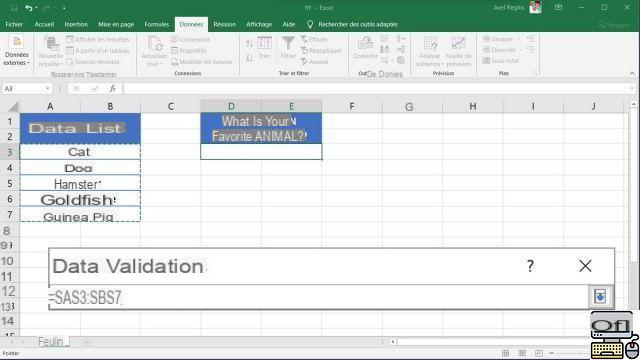This screenshot has width=640, height=360.
Task: Click the select-all corner triangle
Action: pyautogui.click(x=12, y=107)
